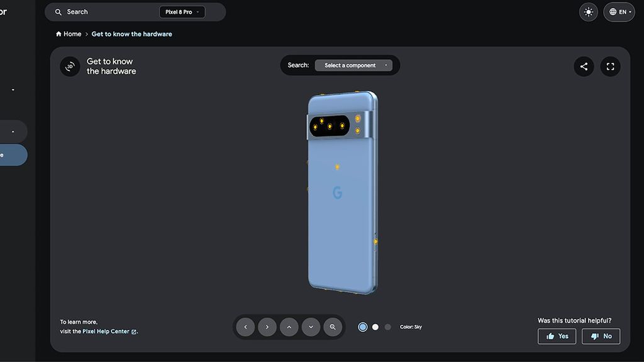Viewport: 644px width, 362px height.
Task: Select the highlighted blue sidebar item
Action: 13,155
